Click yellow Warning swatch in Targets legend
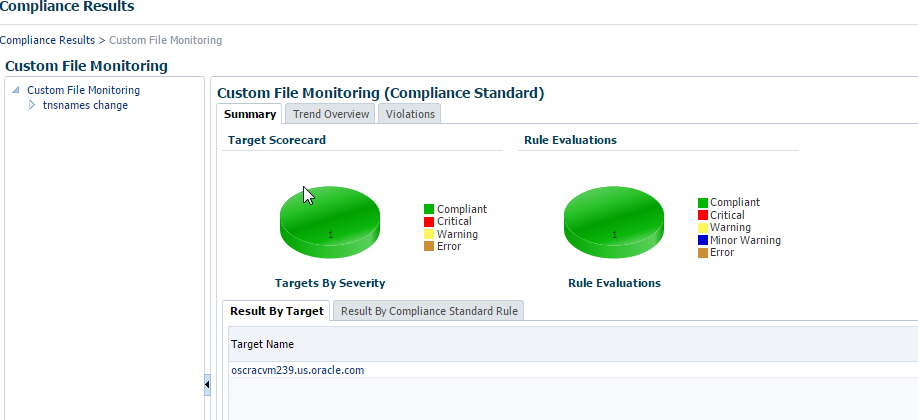 [429, 234]
